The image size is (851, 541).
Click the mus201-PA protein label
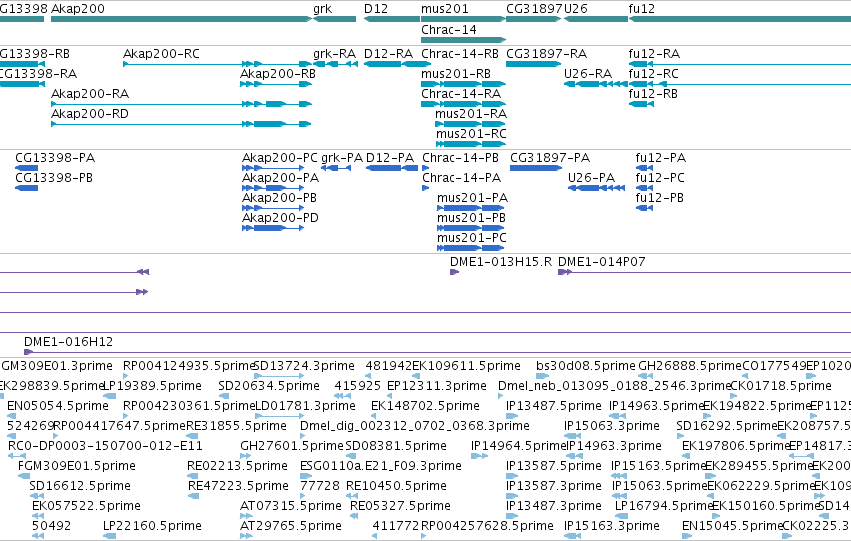tap(473, 198)
